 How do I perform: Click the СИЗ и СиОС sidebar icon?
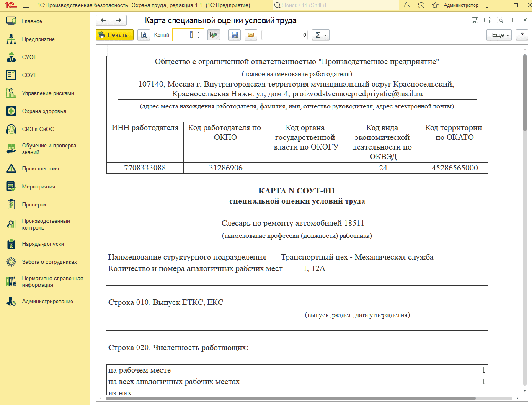click(x=11, y=129)
